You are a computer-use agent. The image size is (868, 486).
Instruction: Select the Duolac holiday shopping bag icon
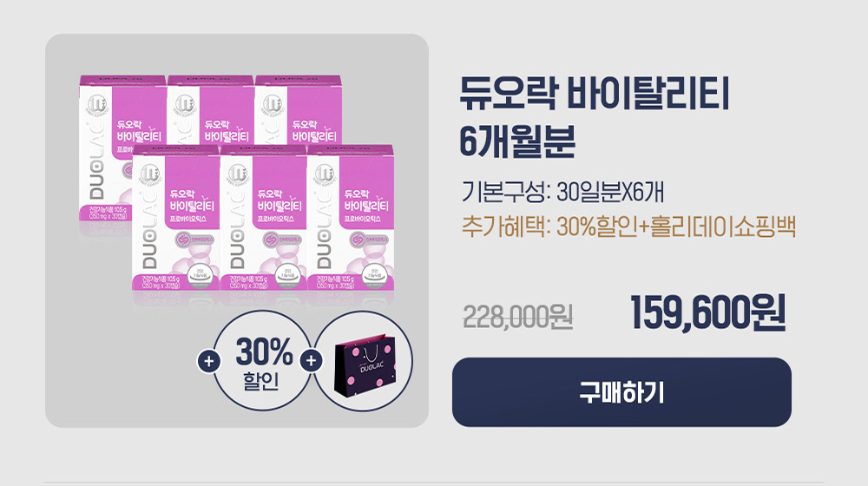click(365, 364)
